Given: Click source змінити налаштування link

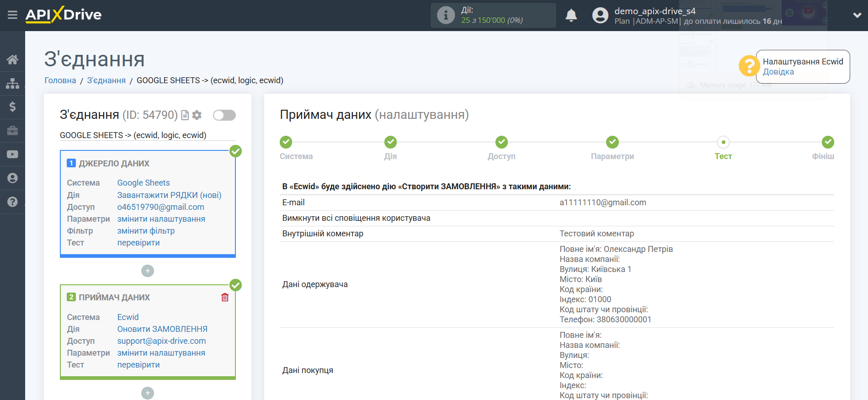Looking at the screenshot, I should [161, 219].
